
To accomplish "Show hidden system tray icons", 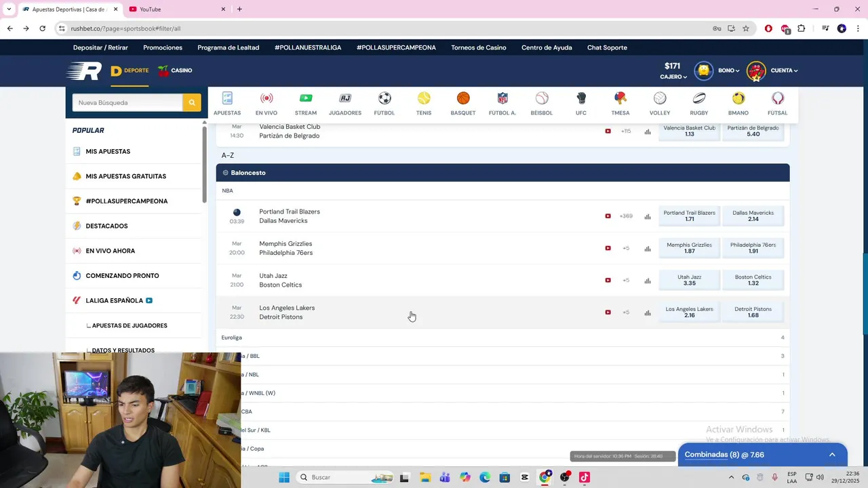I will click(x=731, y=477).
